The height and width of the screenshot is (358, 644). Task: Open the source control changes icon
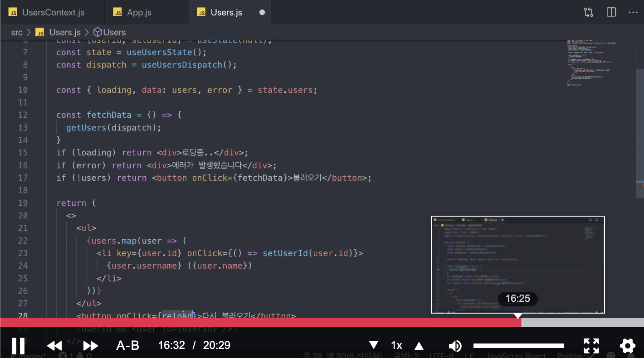click(x=589, y=12)
